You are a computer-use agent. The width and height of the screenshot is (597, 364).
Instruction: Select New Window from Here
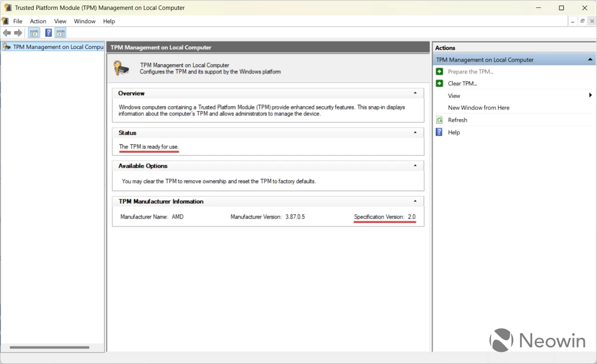point(479,107)
